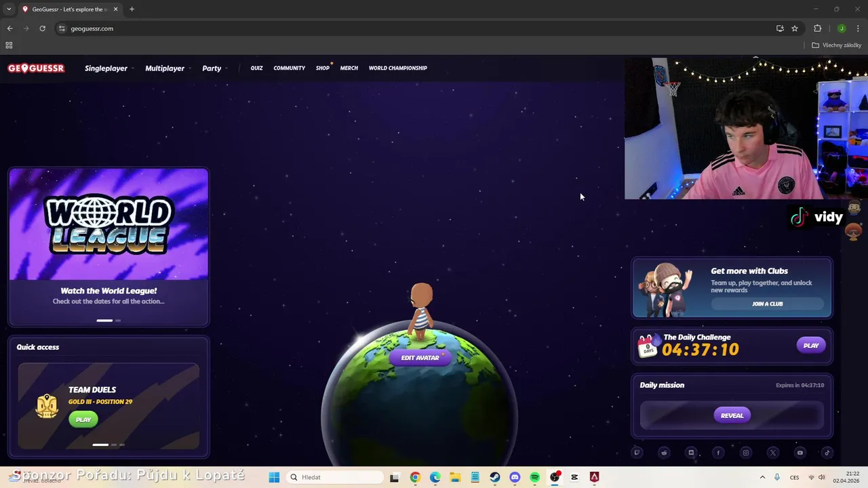Select third dot of Quick access carousel
This screenshot has height=488, width=868.
click(x=122, y=445)
